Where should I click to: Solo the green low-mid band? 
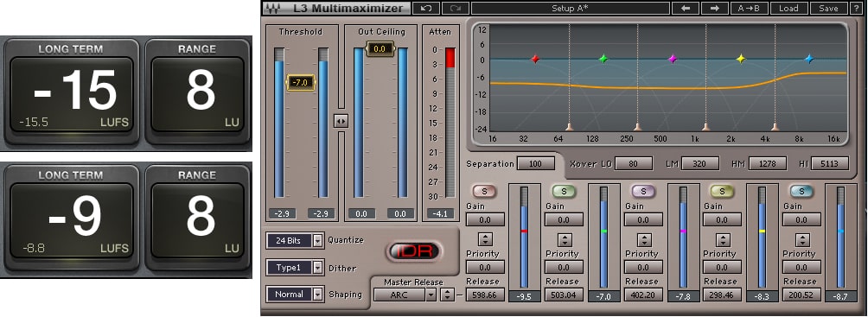(x=564, y=192)
